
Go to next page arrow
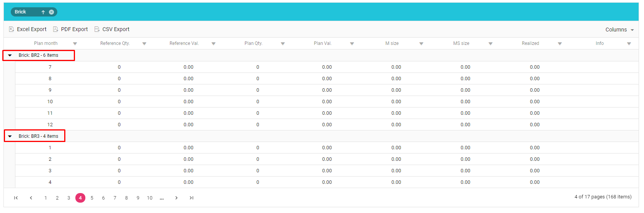pos(176,198)
